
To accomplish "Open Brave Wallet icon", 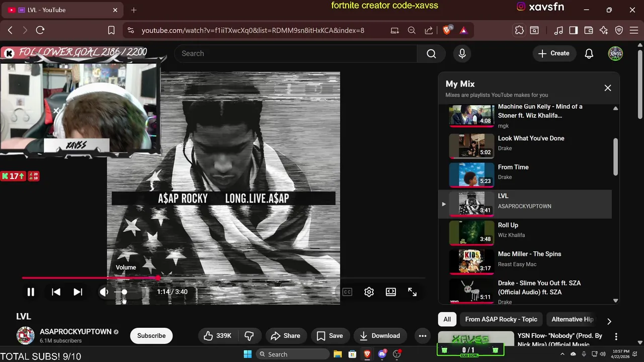I will (588, 30).
